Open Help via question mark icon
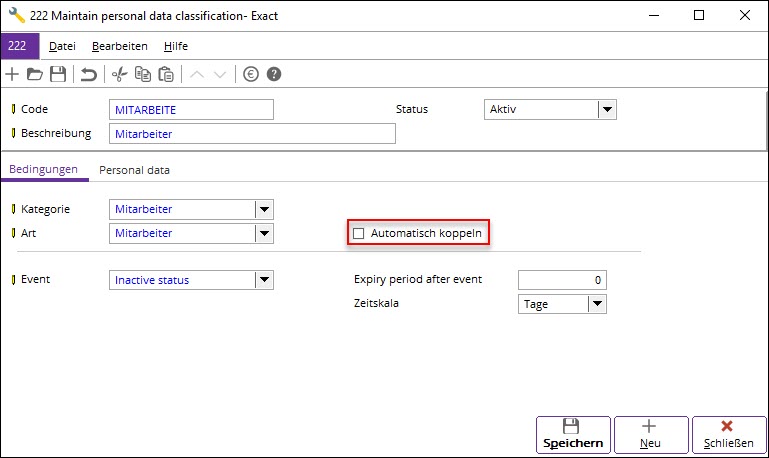769x458 pixels. click(274, 75)
